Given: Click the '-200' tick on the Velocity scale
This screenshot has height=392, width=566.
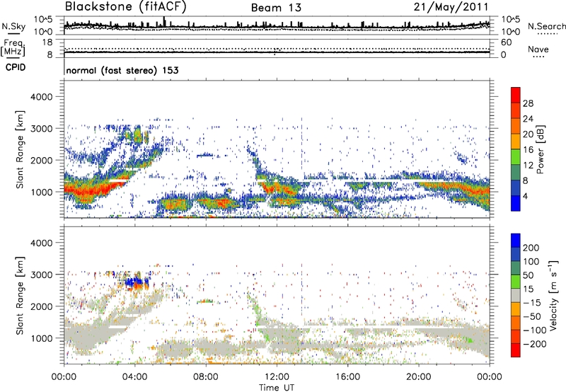Looking at the screenshot, I should coord(535,344).
